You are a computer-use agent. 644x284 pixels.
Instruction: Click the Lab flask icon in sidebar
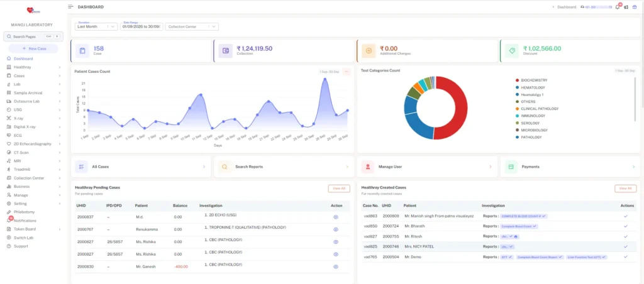pos(9,84)
